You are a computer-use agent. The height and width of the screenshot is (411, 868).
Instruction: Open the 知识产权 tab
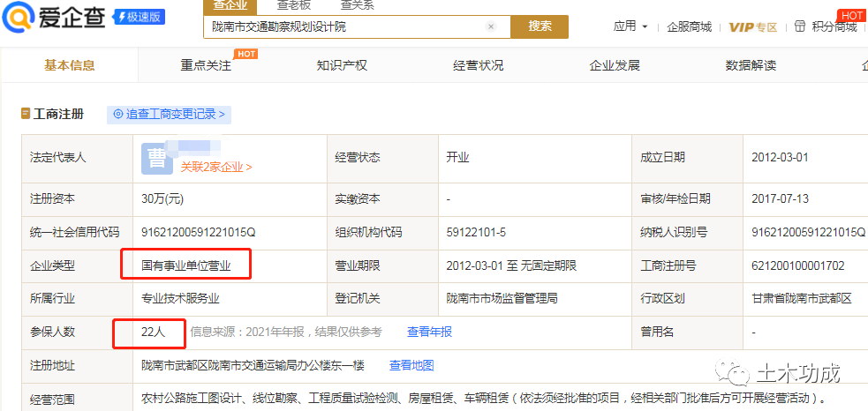point(342,65)
